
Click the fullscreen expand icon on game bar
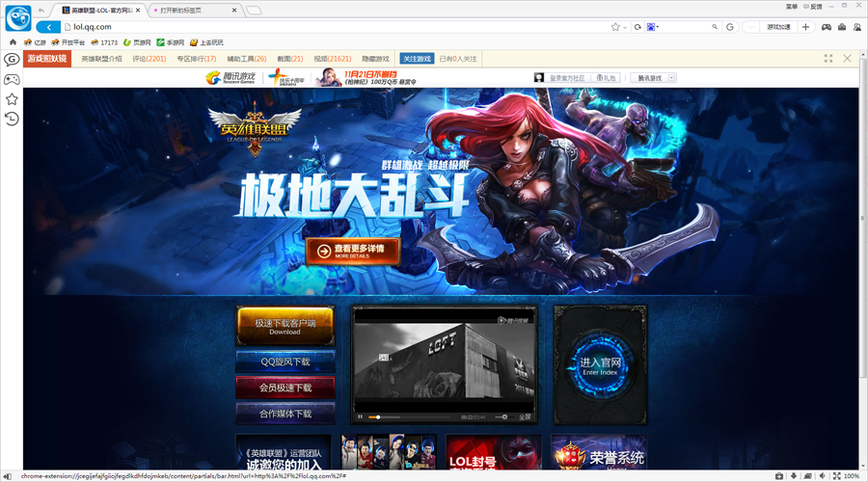pyautogui.click(x=827, y=59)
